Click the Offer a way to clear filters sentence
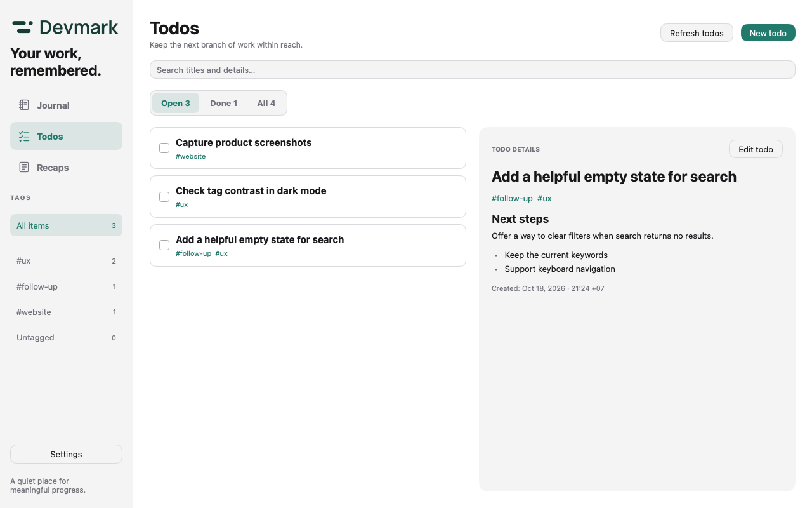Viewport: 812px width, 508px height. click(x=603, y=236)
